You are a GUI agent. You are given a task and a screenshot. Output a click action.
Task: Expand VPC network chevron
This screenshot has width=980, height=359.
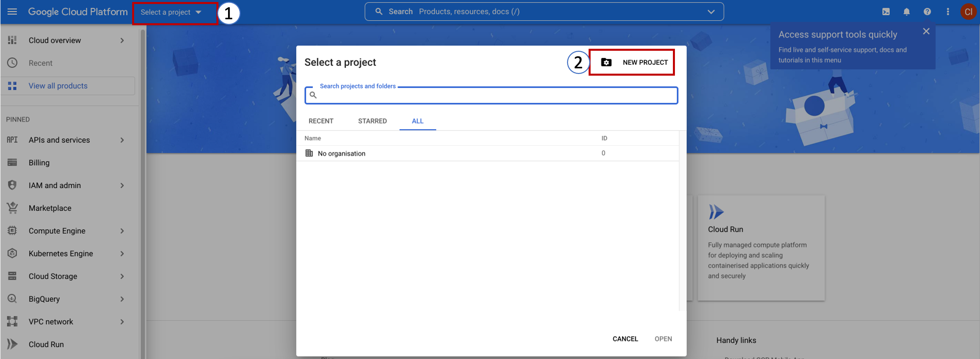122,322
